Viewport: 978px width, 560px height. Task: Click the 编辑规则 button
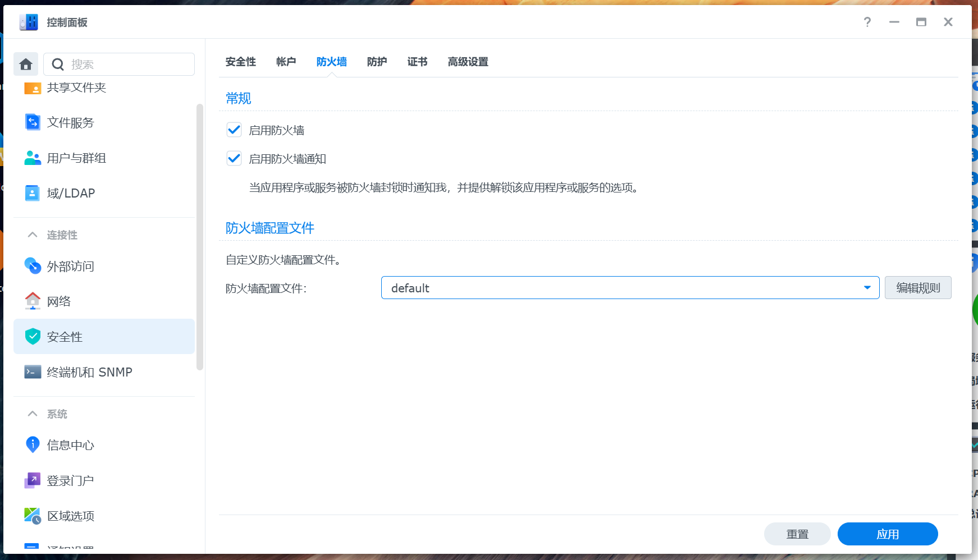tap(917, 287)
